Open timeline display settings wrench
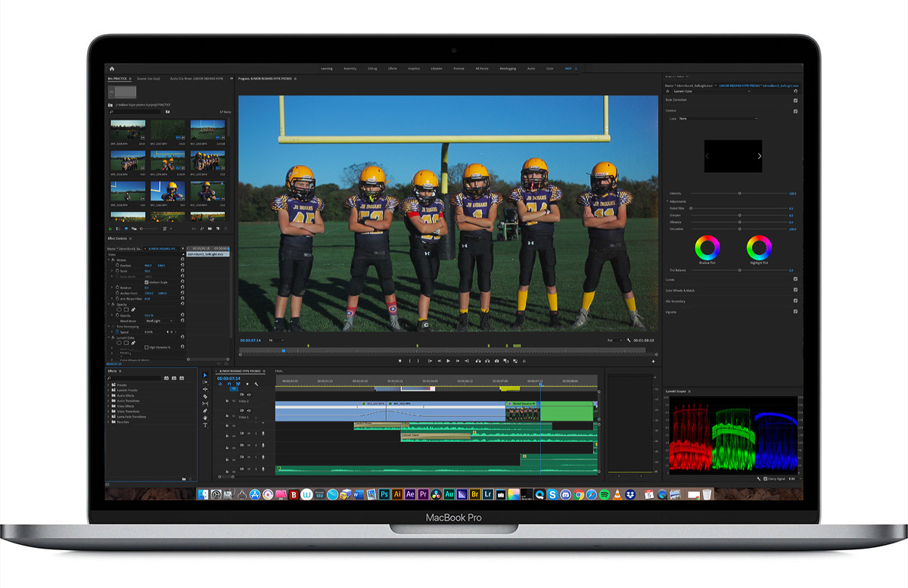The image size is (908, 588). pos(257,384)
